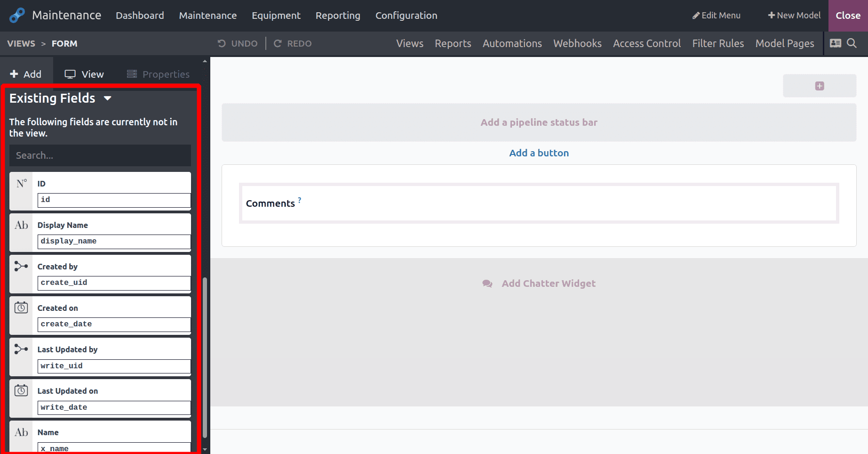This screenshot has width=868, height=454.
Task: Focus the existing fields Search box
Action: point(100,155)
